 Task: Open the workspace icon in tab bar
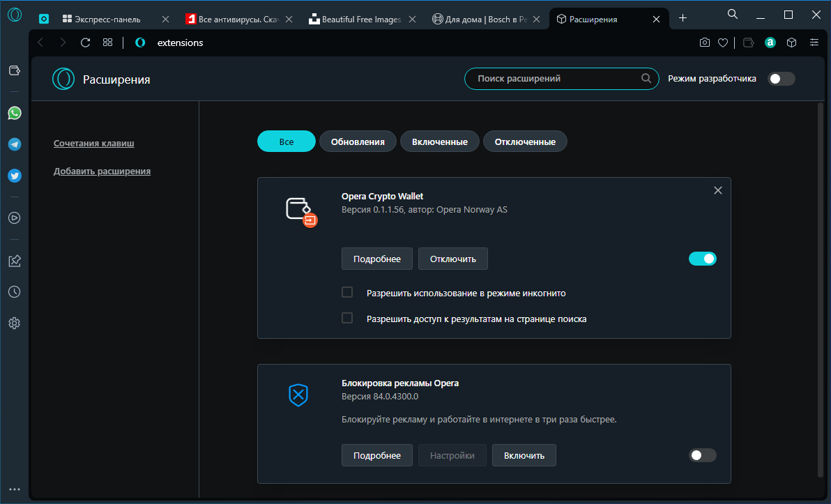43,19
